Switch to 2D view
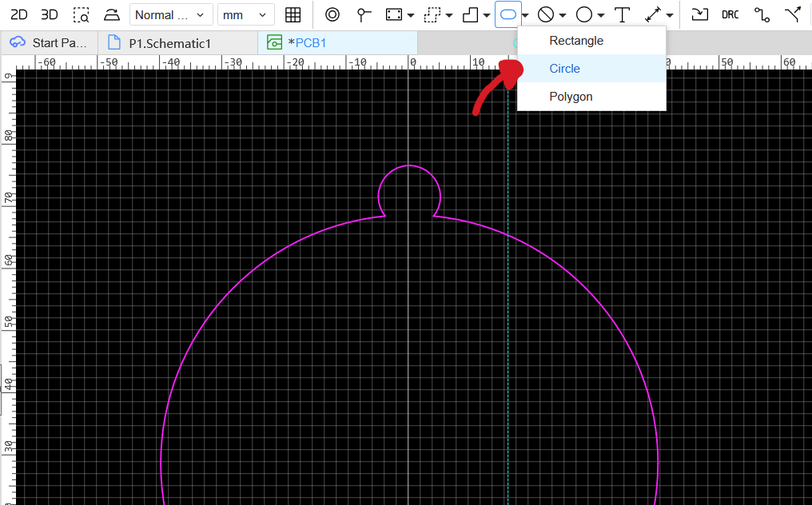This screenshot has width=812, height=505. click(18, 14)
